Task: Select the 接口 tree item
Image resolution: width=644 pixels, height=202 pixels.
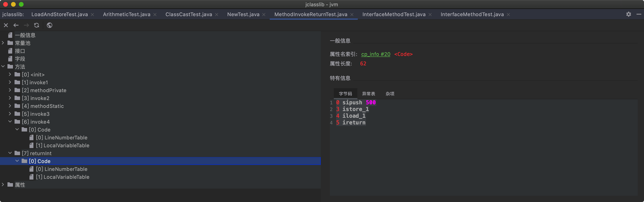Action: [20, 51]
